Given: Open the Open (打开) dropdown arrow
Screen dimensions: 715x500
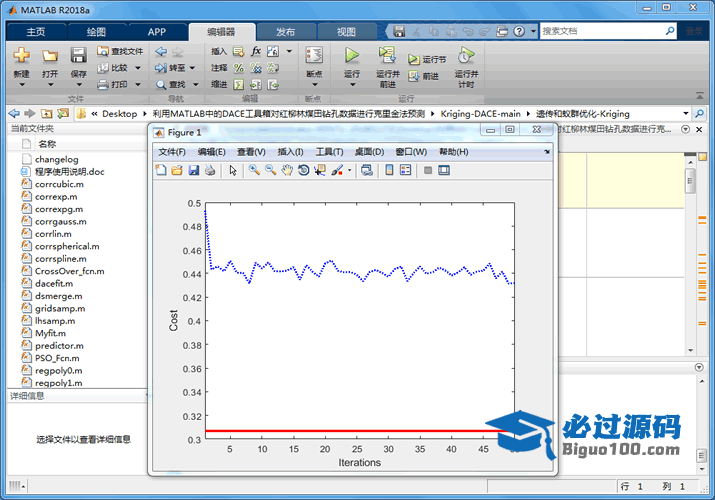Looking at the screenshot, I should click(x=50, y=85).
